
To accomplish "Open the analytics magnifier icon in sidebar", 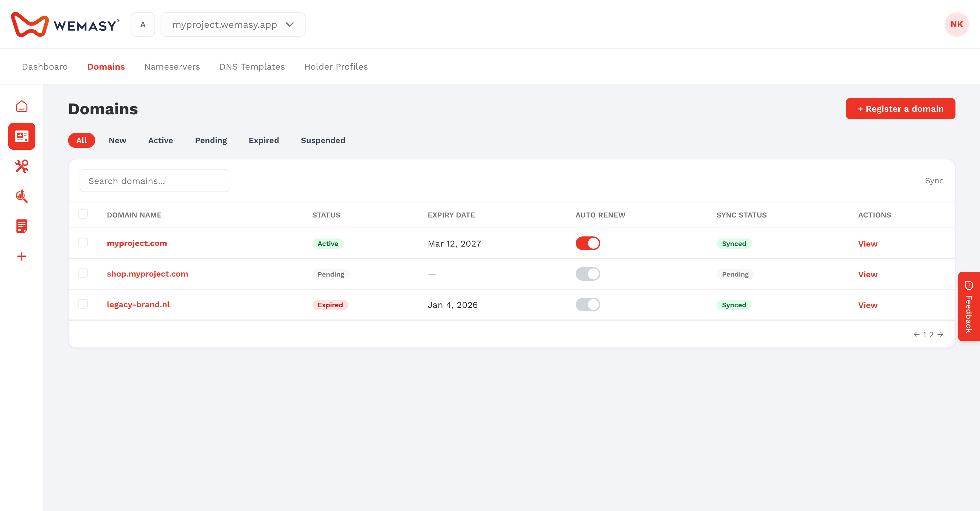I will pyautogui.click(x=22, y=196).
